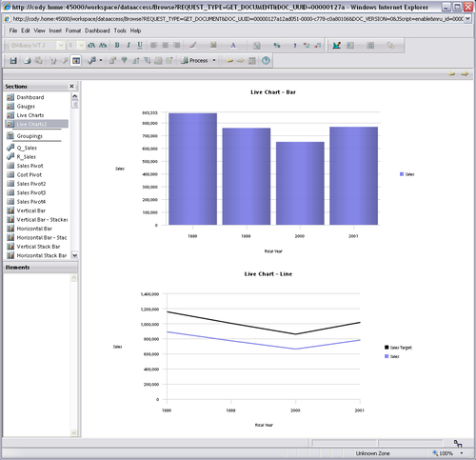Click the sort ascending toolbar icon
The image size is (476, 460).
[136, 60]
